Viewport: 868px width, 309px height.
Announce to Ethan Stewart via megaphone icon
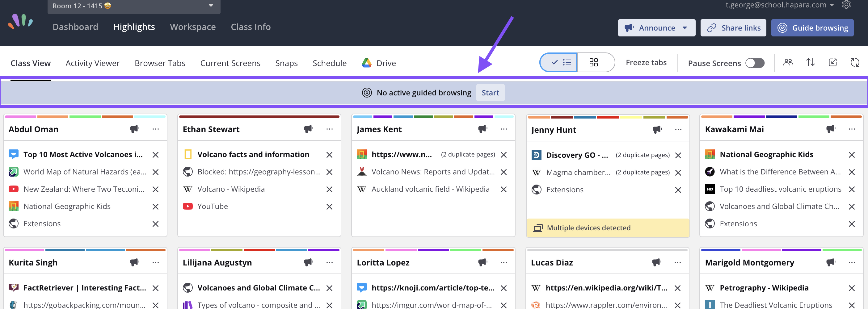[308, 129]
